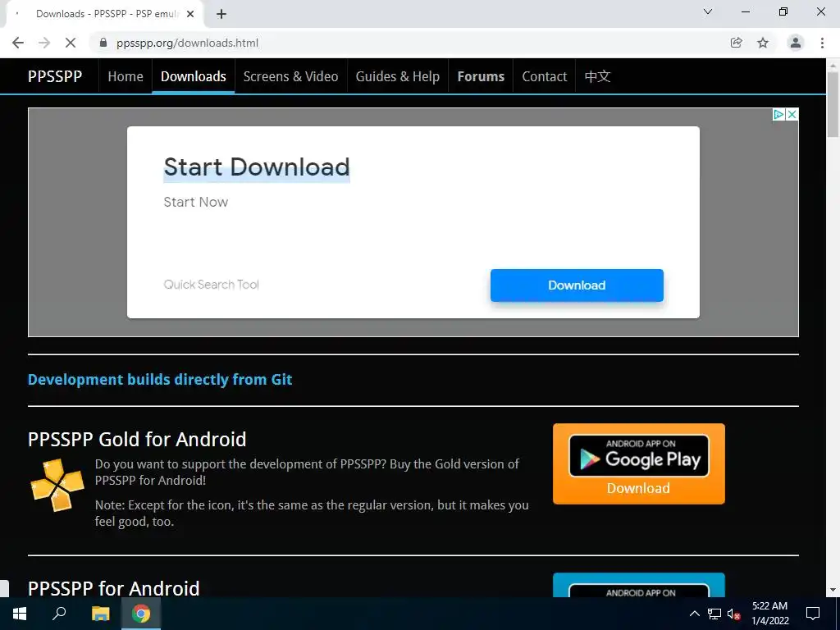Open the Chrome profile avatar
840x630 pixels.
coord(796,43)
